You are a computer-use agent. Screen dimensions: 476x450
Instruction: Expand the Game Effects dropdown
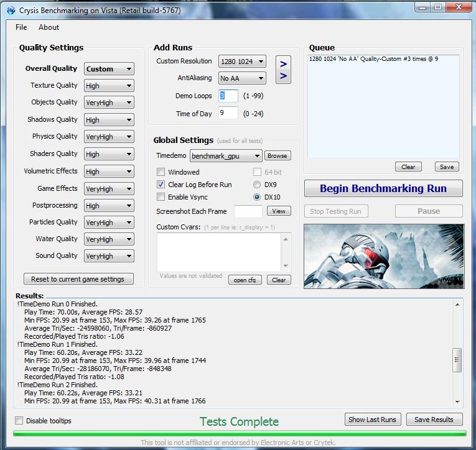(109, 189)
